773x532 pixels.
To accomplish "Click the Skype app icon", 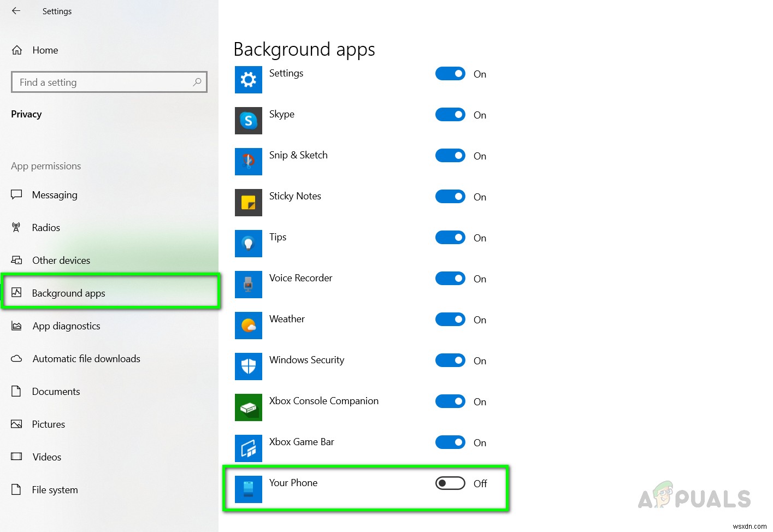I will click(x=248, y=120).
